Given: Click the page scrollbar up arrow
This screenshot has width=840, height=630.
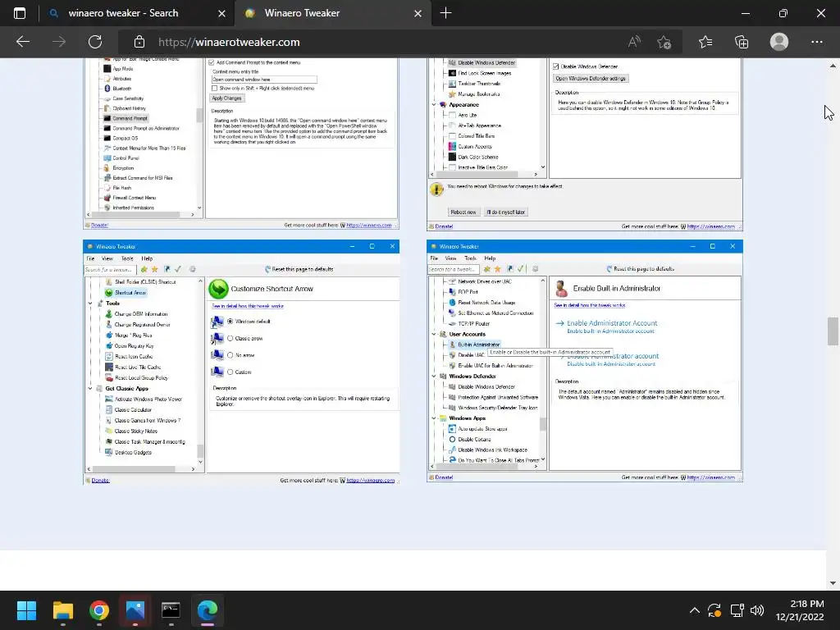Looking at the screenshot, I should [x=833, y=66].
